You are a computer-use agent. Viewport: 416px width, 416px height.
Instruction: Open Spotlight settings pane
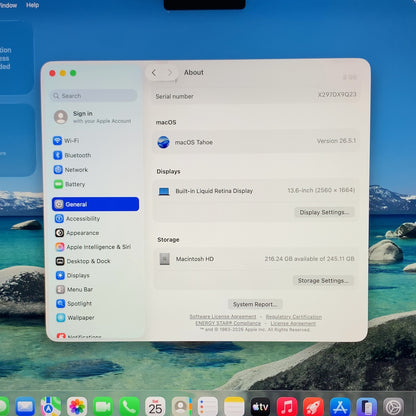[x=74, y=303]
